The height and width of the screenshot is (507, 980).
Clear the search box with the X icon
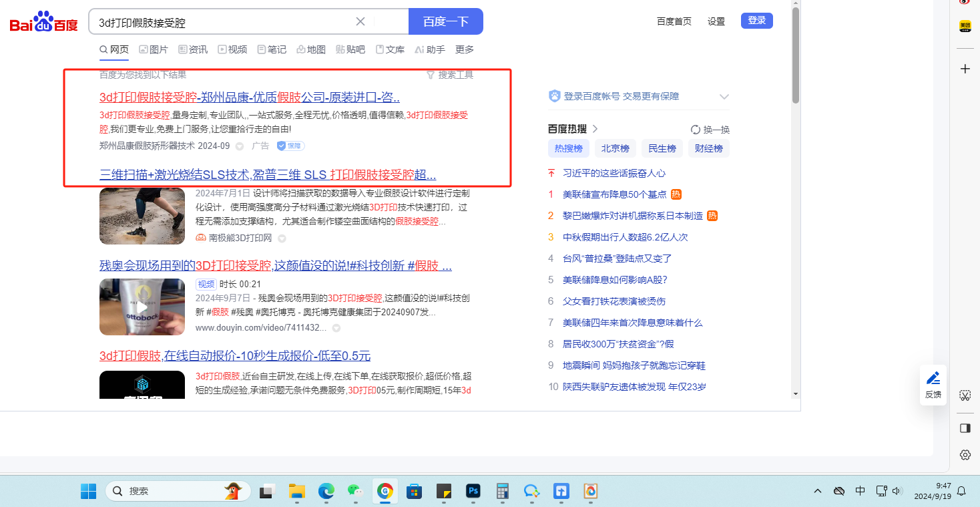pos(360,21)
